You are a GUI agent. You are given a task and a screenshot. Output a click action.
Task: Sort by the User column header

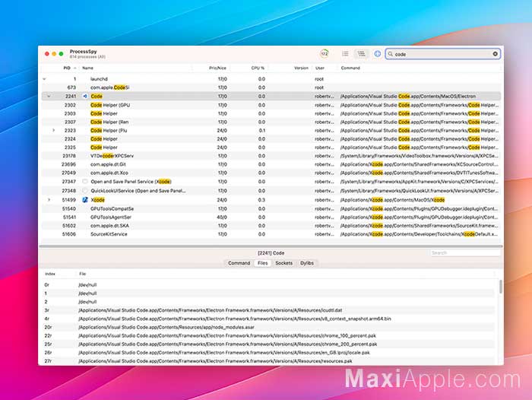[x=320, y=68]
